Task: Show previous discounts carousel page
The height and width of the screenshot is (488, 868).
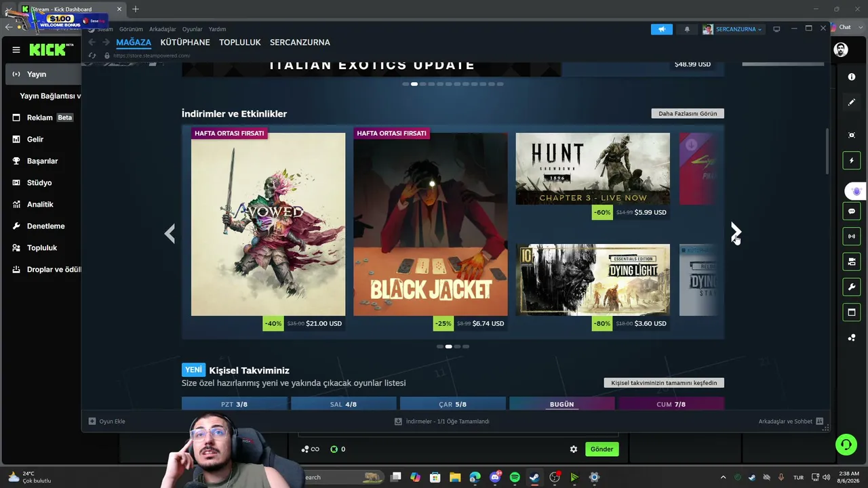Action: point(170,233)
